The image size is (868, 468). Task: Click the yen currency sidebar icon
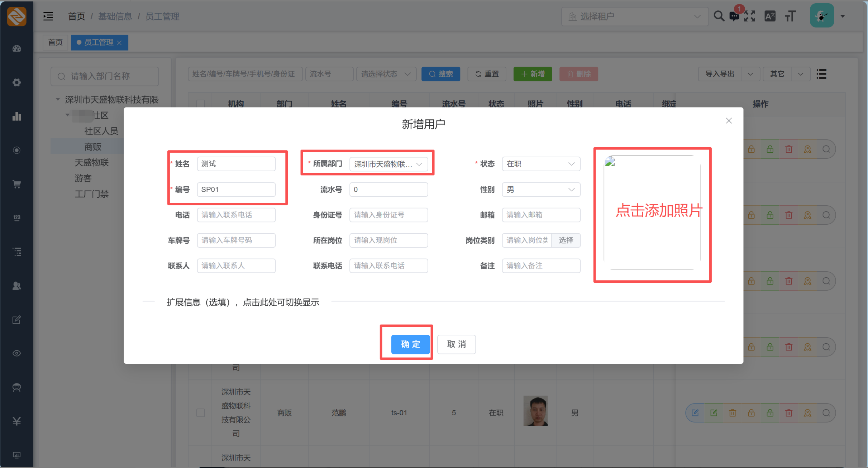16,421
